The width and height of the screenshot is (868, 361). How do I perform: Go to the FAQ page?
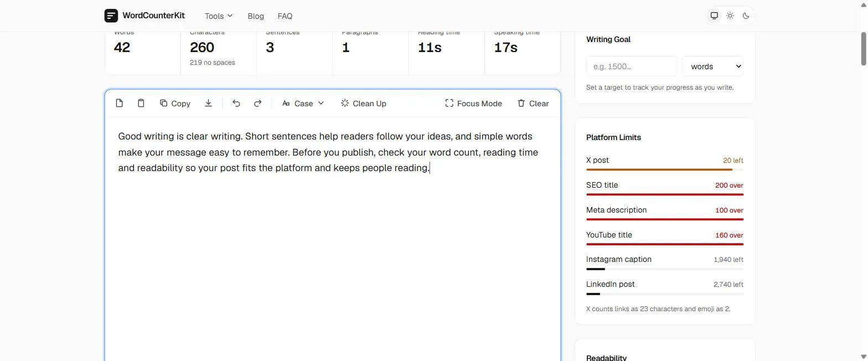click(285, 16)
